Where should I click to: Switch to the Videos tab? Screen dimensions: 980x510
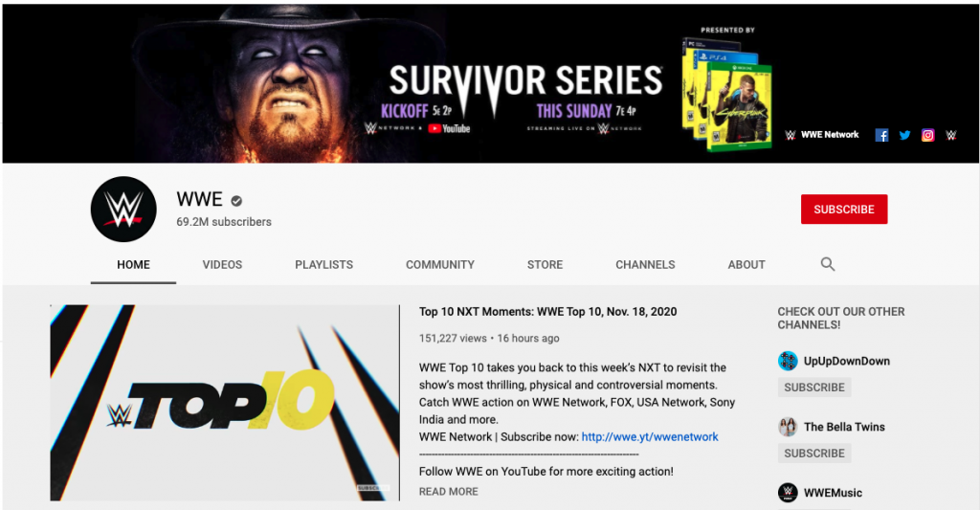pos(222,264)
